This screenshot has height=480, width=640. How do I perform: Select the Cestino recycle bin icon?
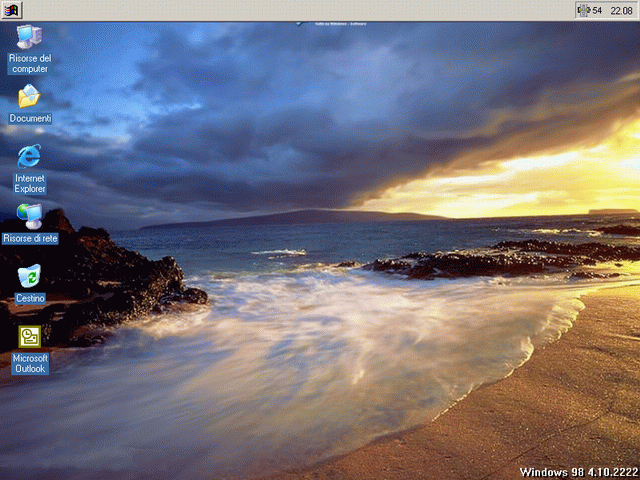click(x=29, y=276)
